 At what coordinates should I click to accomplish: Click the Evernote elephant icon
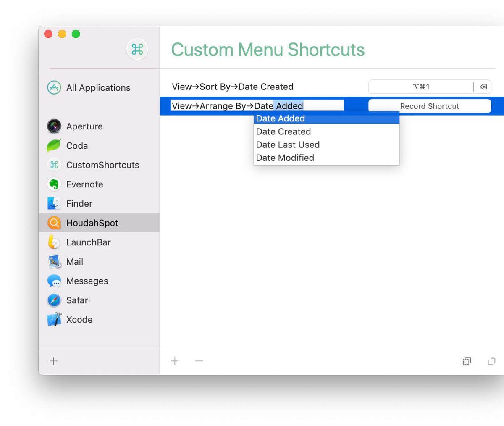click(54, 184)
